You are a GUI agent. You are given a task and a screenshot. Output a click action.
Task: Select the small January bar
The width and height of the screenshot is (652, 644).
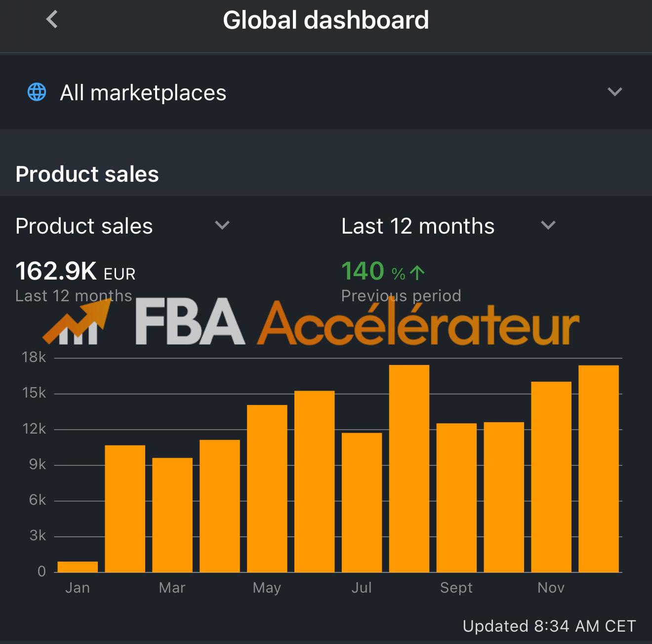[78, 567]
